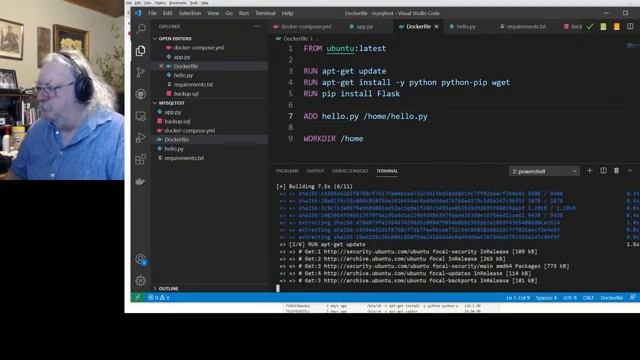Image resolution: width=640 pixels, height=360 pixels.
Task: Click the code minimap at editor right
Action: point(632,45)
